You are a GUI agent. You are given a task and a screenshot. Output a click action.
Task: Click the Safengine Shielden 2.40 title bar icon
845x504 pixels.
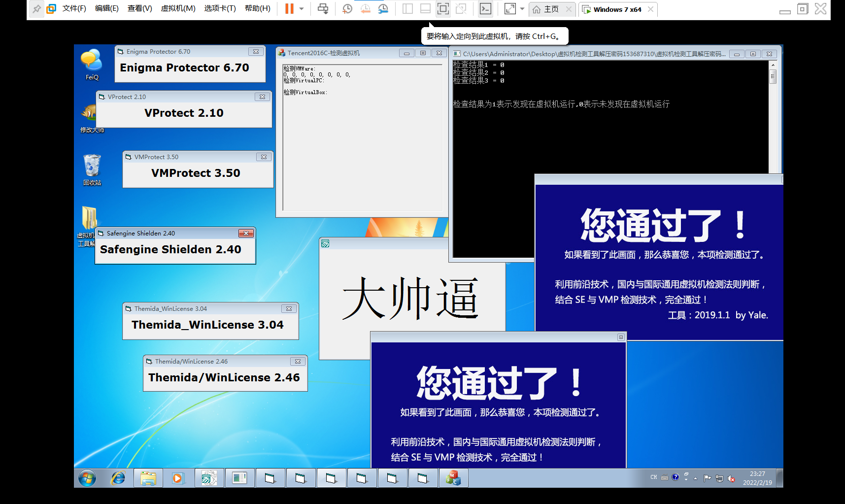[101, 233]
